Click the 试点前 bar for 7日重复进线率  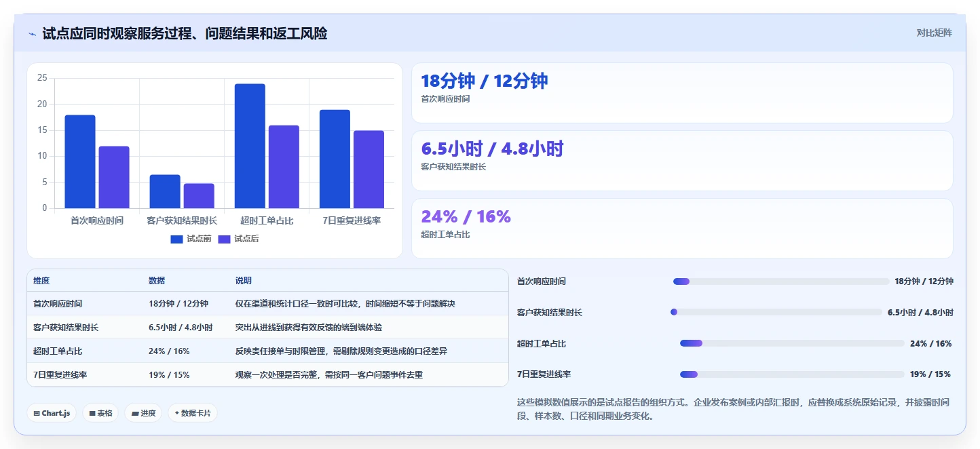(x=335, y=159)
